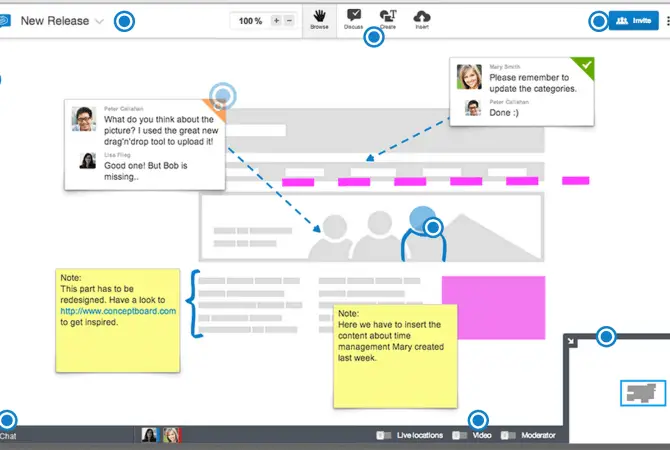This screenshot has height=450, width=670.
Task: Expand the New Release board dropdown
Action: (x=99, y=21)
